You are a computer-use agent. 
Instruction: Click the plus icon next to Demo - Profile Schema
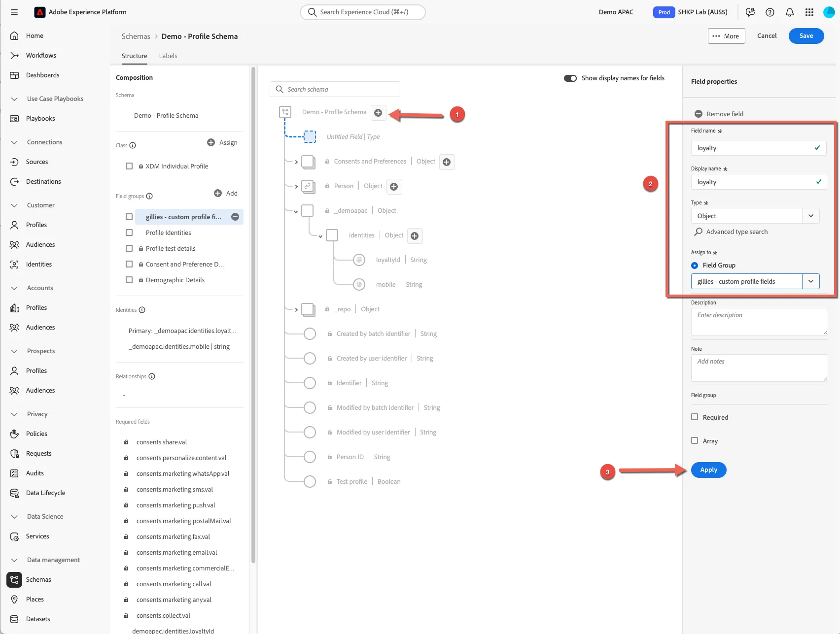378,113
